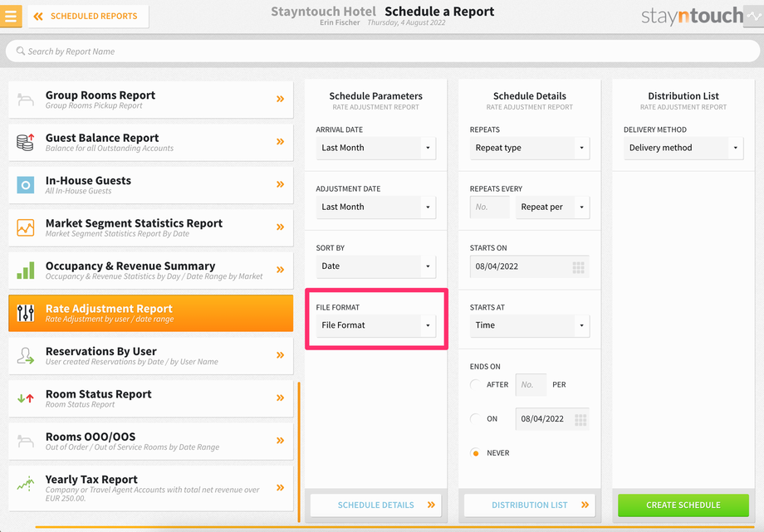This screenshot has height=532, width=764.
Task: Open Reservations By User chevron arrows
Action: point(280,355)
